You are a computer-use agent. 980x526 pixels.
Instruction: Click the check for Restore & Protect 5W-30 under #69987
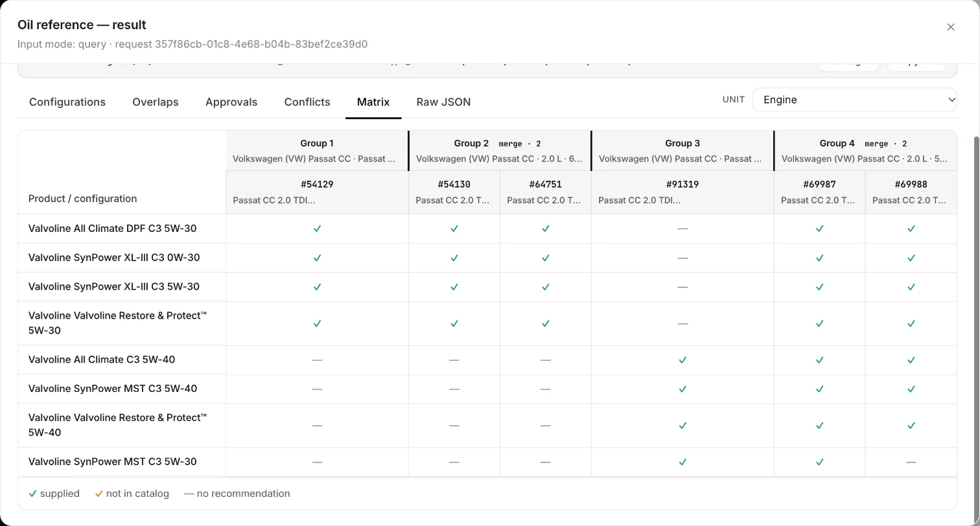820,323
